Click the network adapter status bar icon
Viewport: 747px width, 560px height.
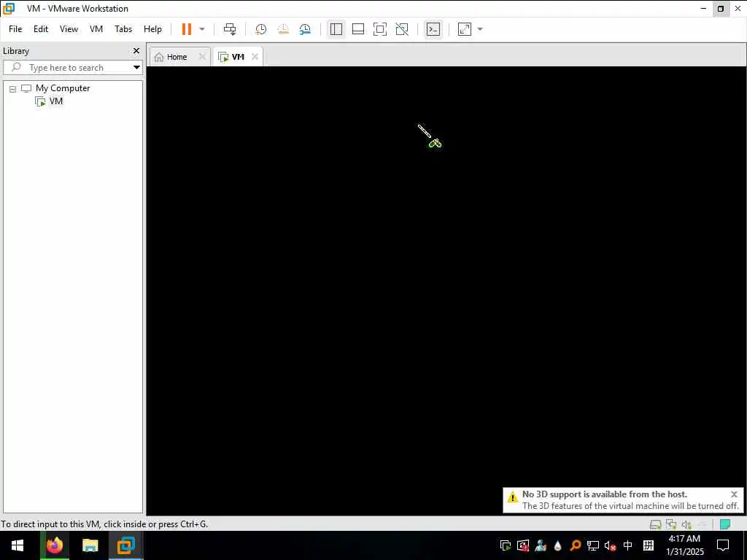[671, 524]
